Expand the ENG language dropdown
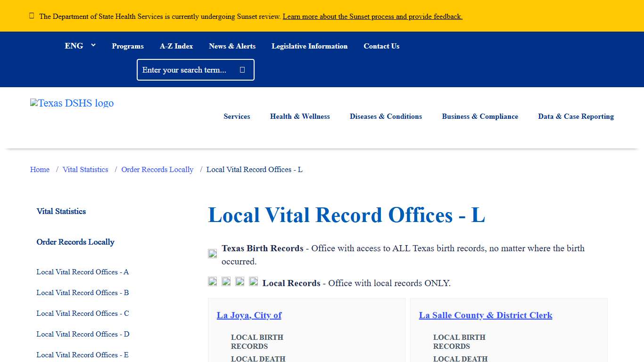This screenshot has width=644, height=362. tap(80, 46)
